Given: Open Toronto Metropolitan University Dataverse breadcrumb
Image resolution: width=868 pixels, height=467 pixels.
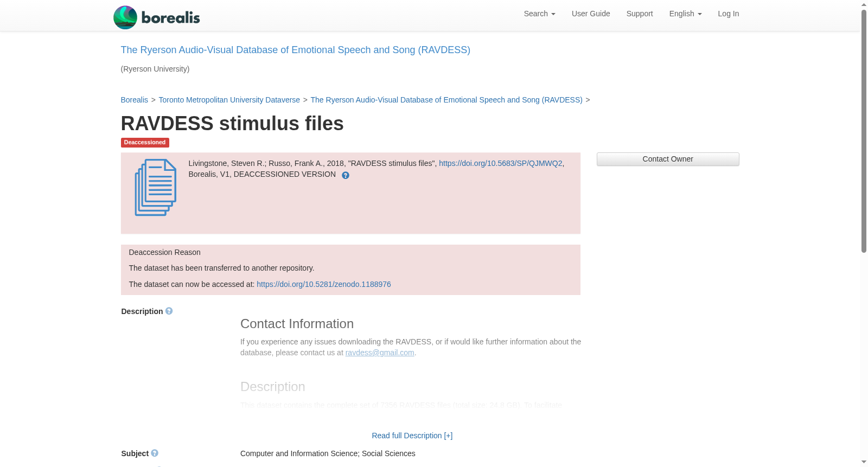Looking at the screenshot, I should [229, 100].
